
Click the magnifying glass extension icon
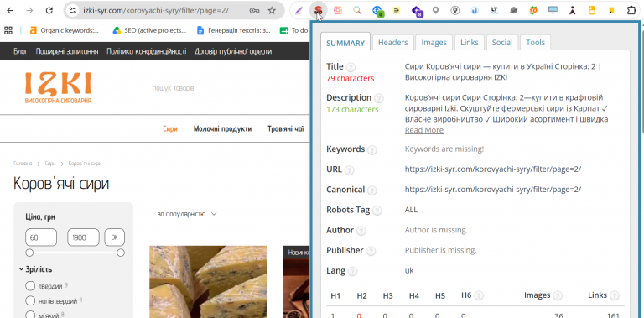coord(358,11)
